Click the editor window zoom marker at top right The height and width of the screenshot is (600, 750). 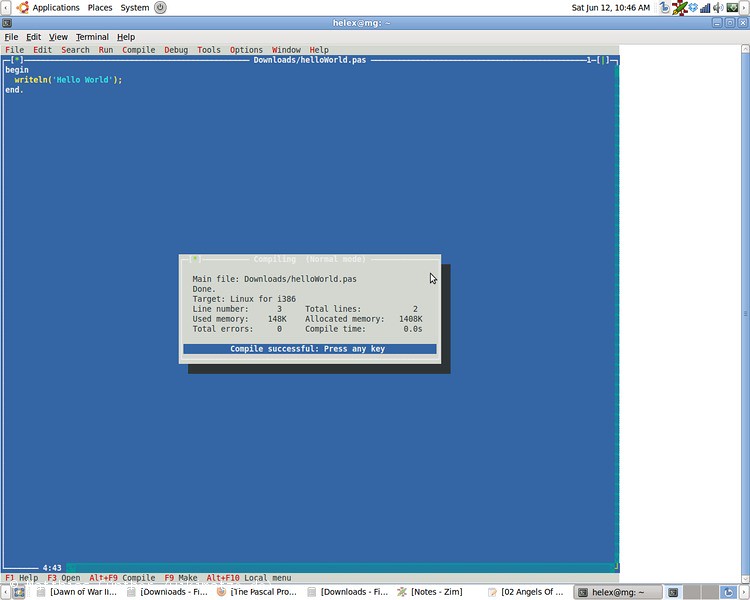[605, 60]
